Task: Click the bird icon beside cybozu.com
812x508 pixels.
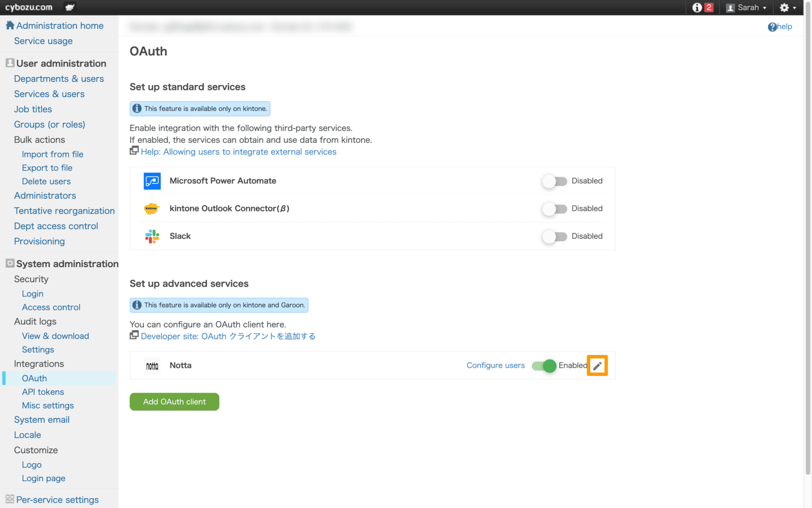Action: coord(70,7)
